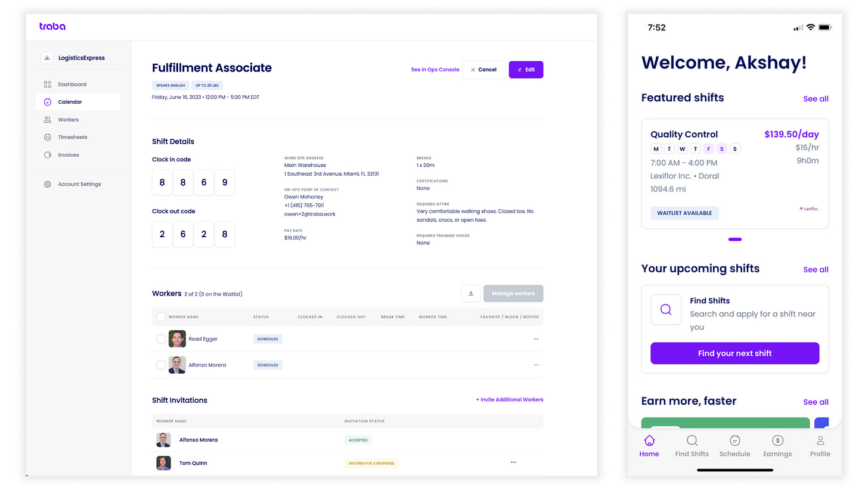This screenshot has height=491, width=868.
Task: Open the overflow menu on Tom Quinn's invitation
Action: tap(513, 462)
